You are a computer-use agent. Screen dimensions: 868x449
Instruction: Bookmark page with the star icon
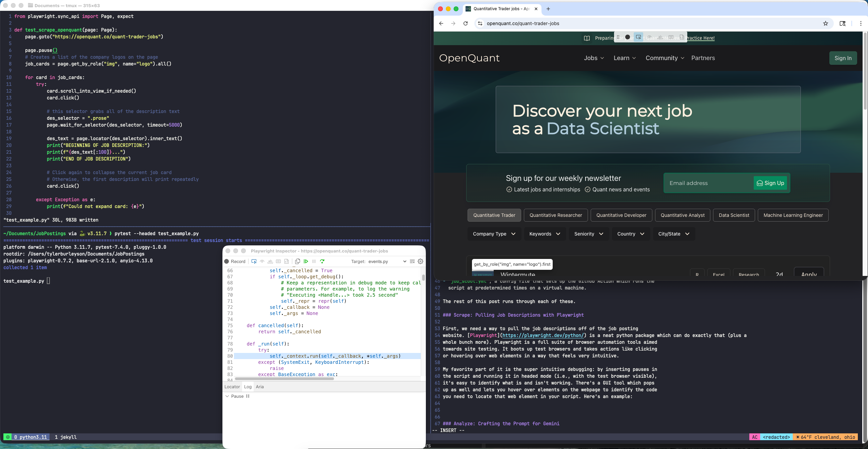click(826, 23)
